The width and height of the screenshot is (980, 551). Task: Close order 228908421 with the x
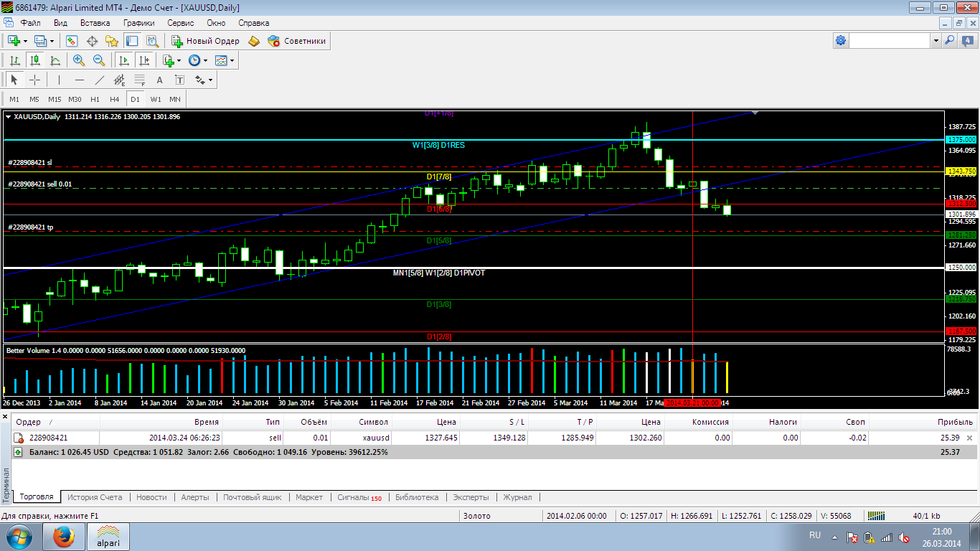coord(970,438)
